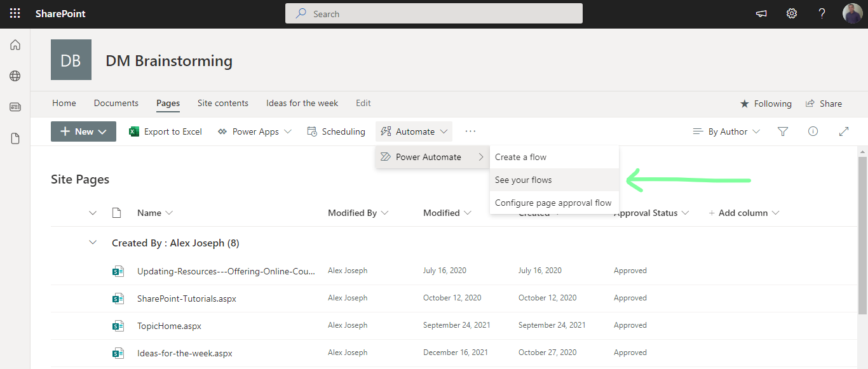
Task: Click the Excel icon for export
Action: point(134,131)
